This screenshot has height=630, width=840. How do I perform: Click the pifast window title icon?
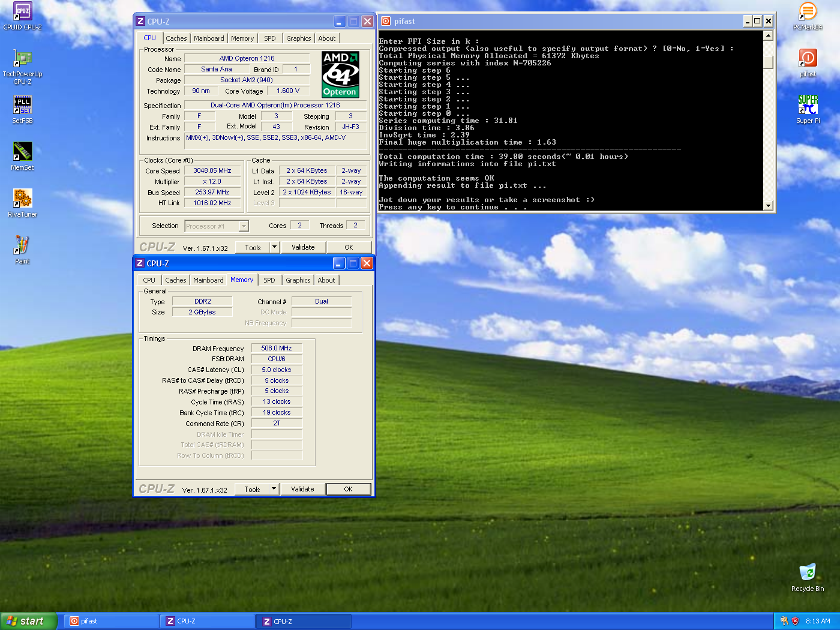pyautogui.click(x=386, y=21)
